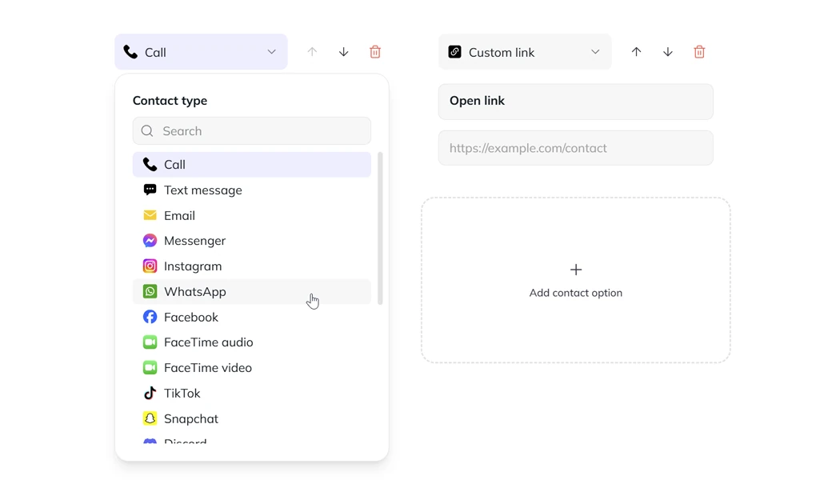Click the chevron arrow on Custom link dropdown
The image size is (840, 504).
(595, 52)
